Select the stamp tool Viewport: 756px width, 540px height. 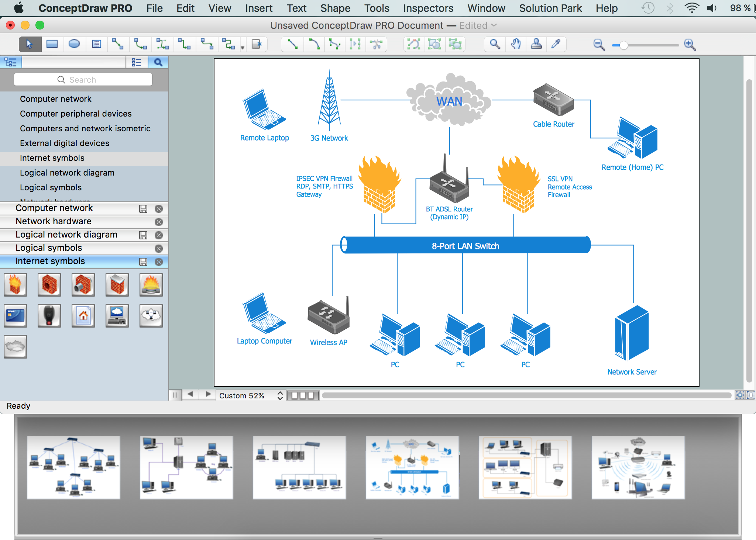click(536, 44)
